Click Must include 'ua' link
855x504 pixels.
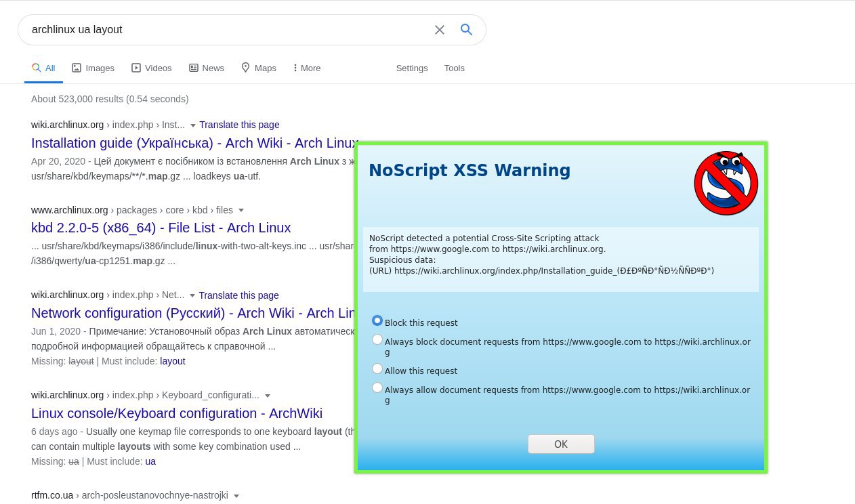[x=150, y=461]
